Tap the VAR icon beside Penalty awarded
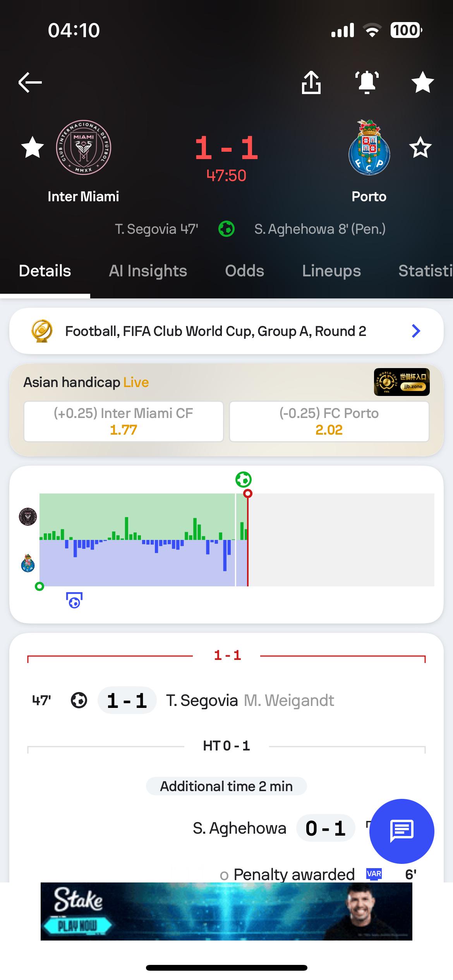The width and height of the screenshot is (453, 980). point(374,874)
